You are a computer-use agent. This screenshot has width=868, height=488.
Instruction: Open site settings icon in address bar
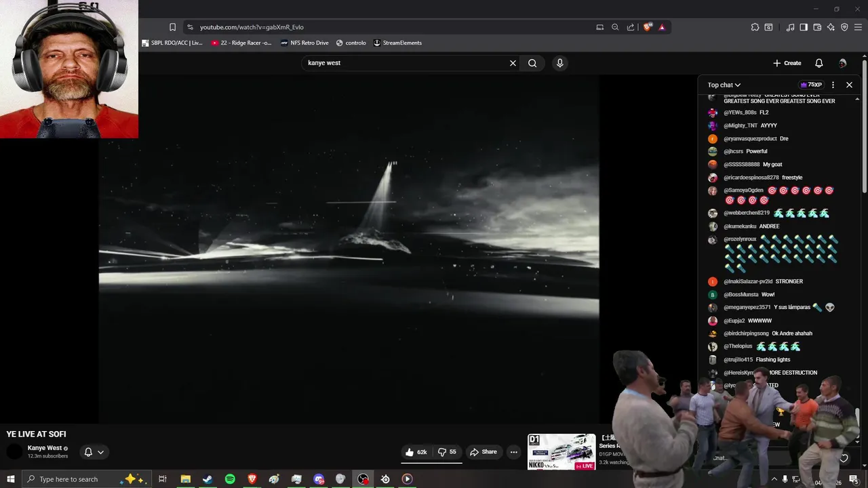click(190, 27)
